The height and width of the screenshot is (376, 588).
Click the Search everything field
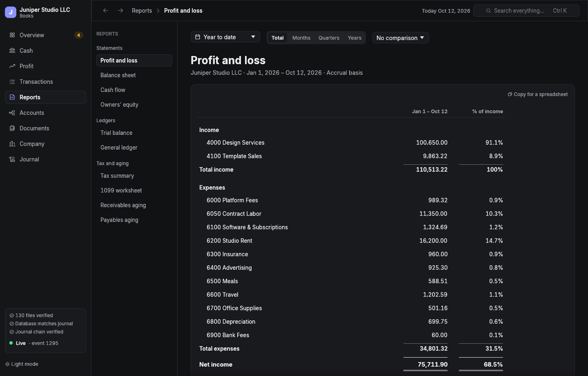click(526, 11)
